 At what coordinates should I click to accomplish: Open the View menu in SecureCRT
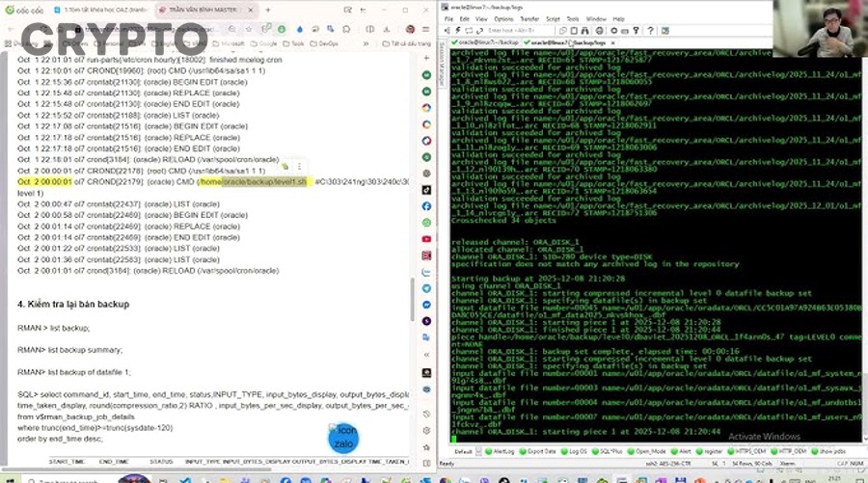[481, 19]
